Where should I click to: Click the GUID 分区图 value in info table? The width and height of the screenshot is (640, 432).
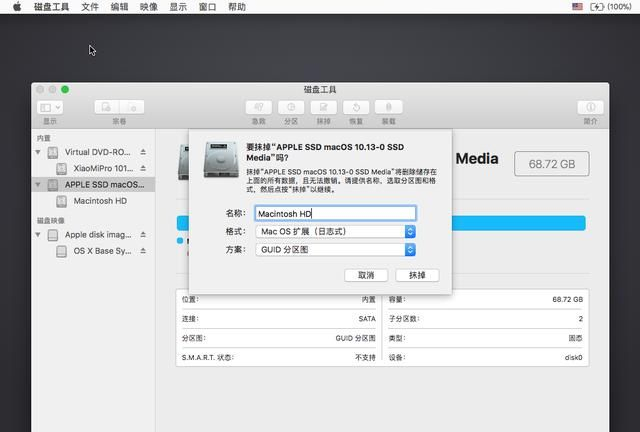(355, 338)
